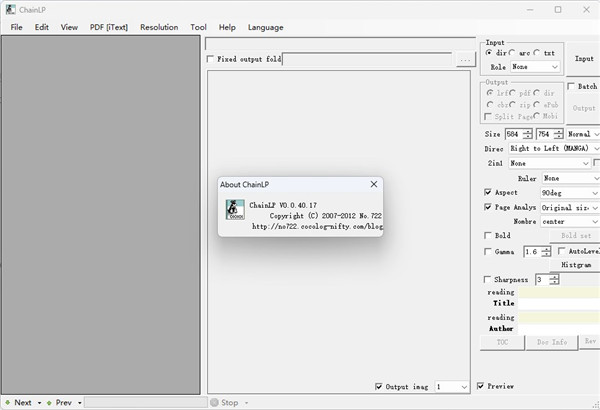Uncheck the Aspect checkbox
This screenshot has width=600, height=410.
point(488,192)
